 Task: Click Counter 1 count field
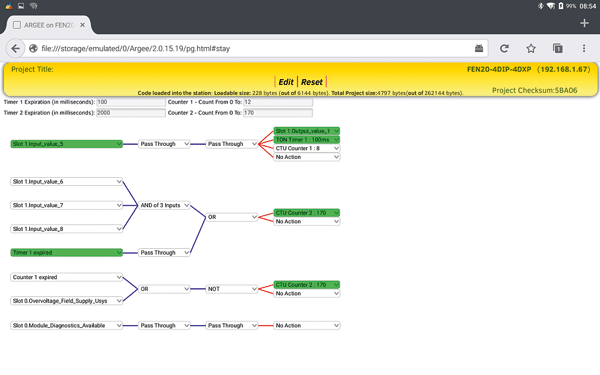coord(278,102)
